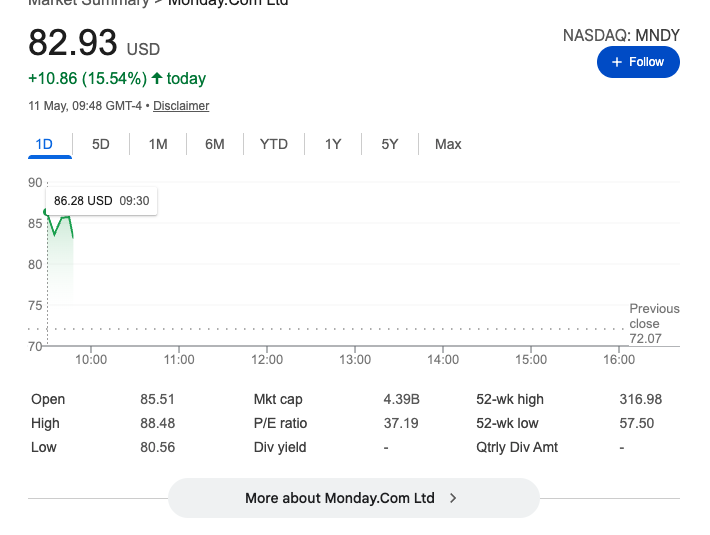Click the NASDAQ: MNDY ticker label
The height and width of the screenshot is (535, 710).
pos(621,35)
